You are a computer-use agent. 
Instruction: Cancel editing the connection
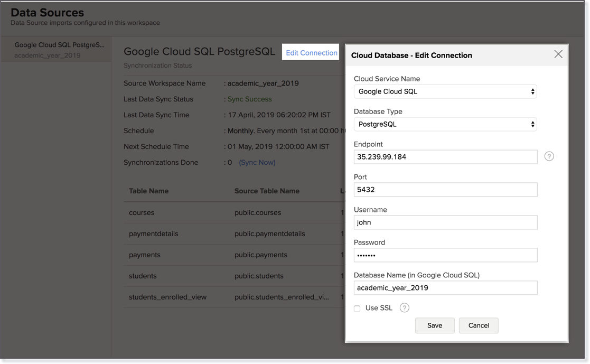point(478,325)
